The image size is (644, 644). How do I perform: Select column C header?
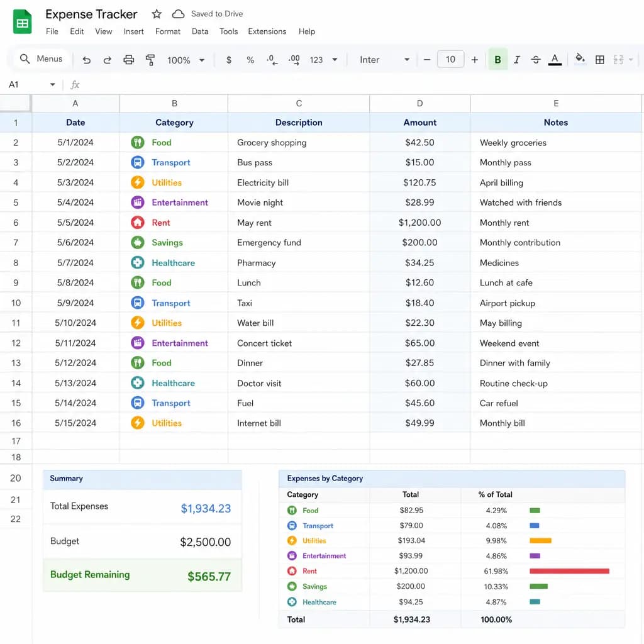pos(299,104)
